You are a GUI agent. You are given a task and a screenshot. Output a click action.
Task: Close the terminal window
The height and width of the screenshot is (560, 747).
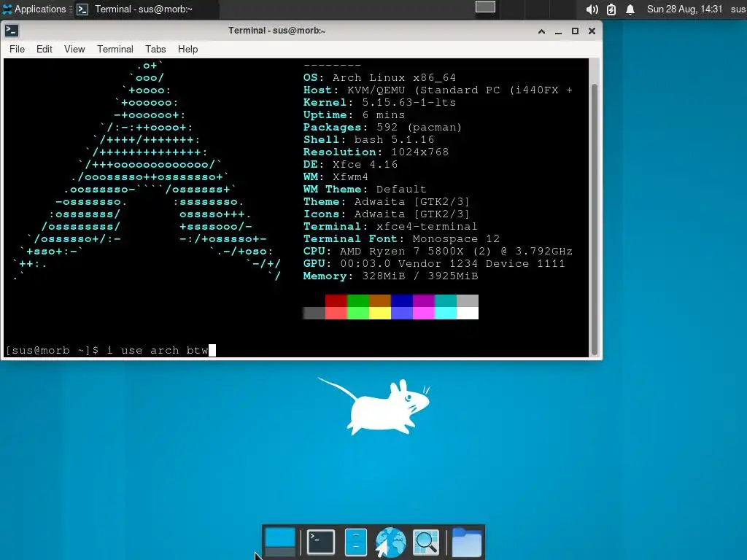592,31
